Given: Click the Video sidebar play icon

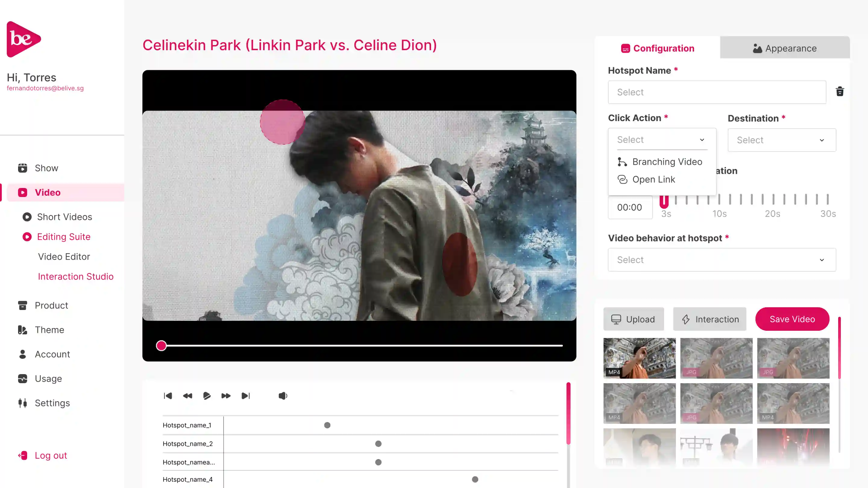Looking at the screenshot, I should click(23, 192).
